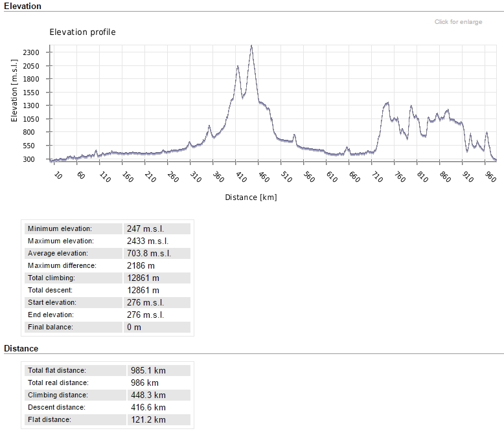504x433 pixels.
Task: Click the 'Total climbing:' label
Action: coord(51,278)
